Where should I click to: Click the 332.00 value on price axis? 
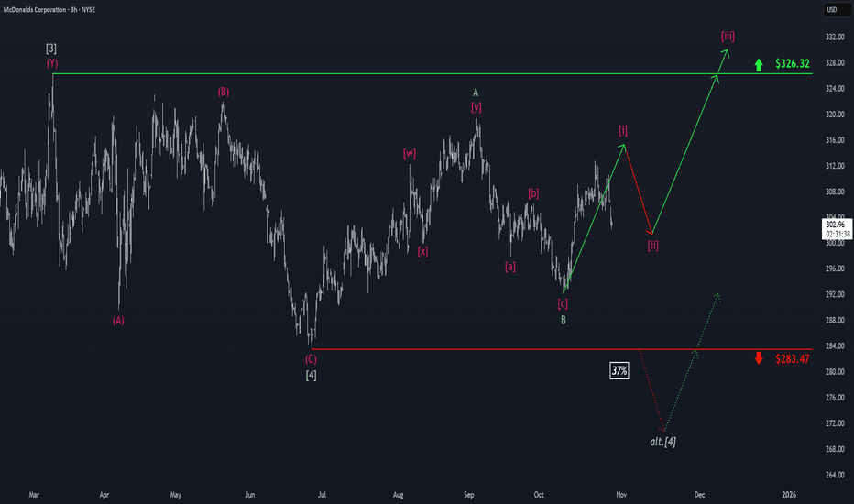point(833,37)
